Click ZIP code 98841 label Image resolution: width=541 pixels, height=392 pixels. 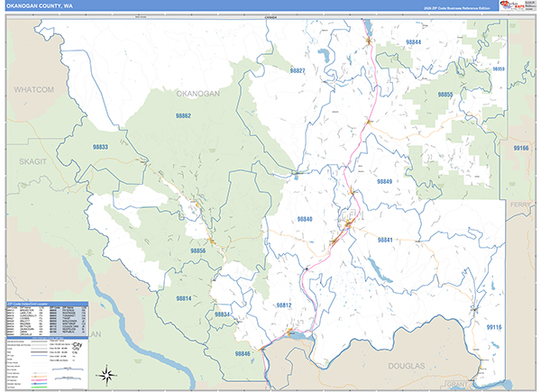coord(385,240)
